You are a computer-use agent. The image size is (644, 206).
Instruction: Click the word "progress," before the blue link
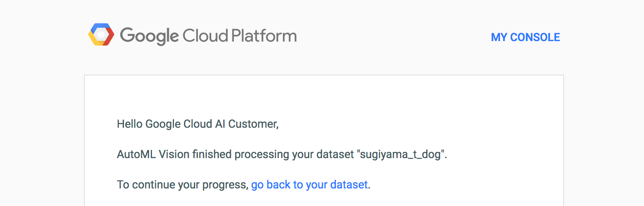(225, 184)
